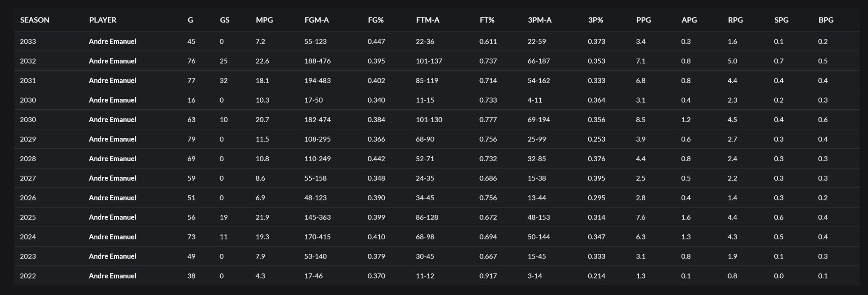
Task: Click the FG% column header
Action: click(x=376, y=20)
